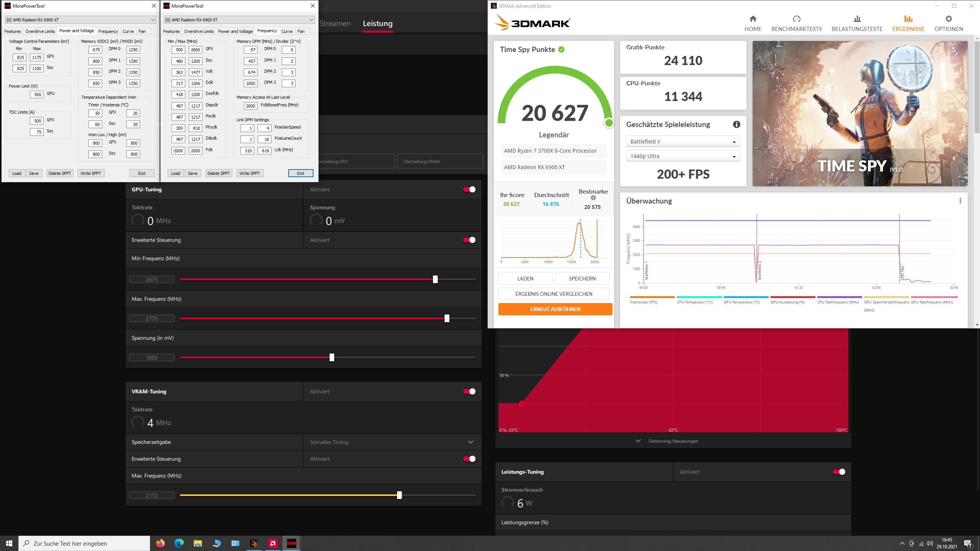The image size is (980, 551).
Task: Open GPU selector in left MorePowerTool window
Action: 80,20
